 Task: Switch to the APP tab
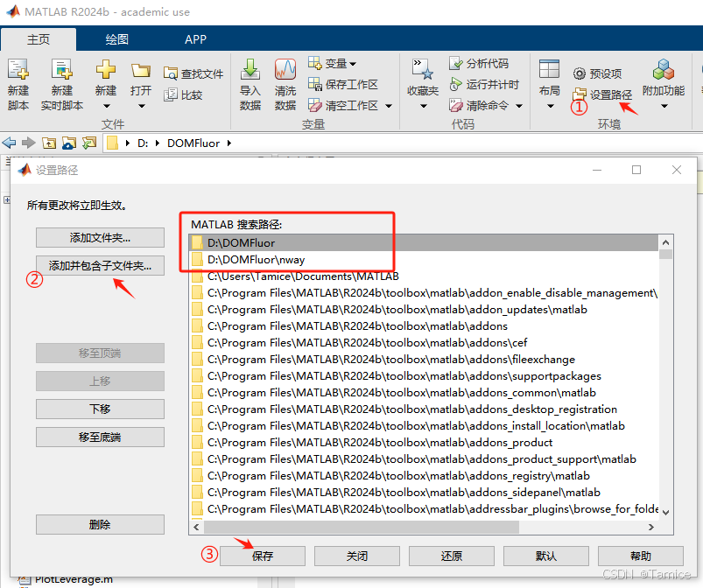(x=195, y=39)
